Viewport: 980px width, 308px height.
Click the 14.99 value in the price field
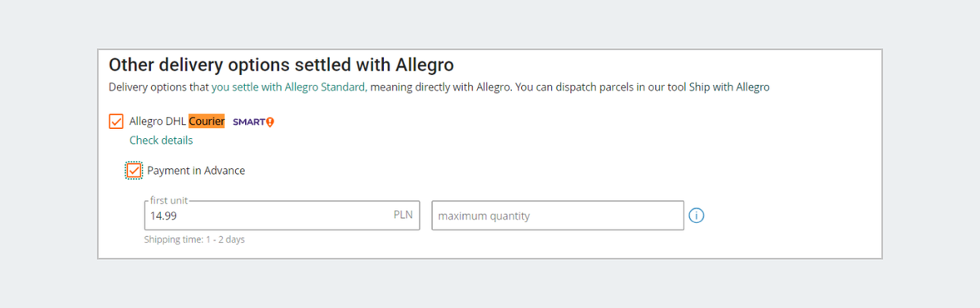point(163,216)
